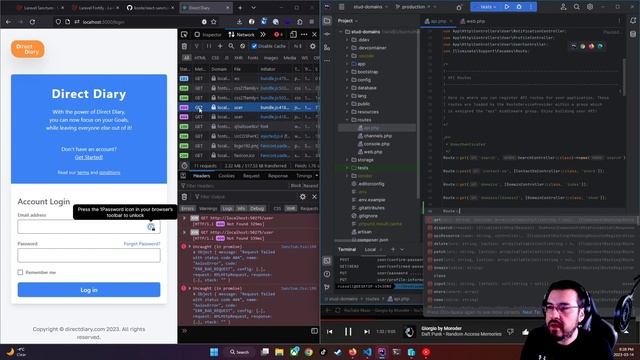The width and height of the screenshot is (640, 360).
Task: Bookmark this page with the star icon
Action: [213, 22]
